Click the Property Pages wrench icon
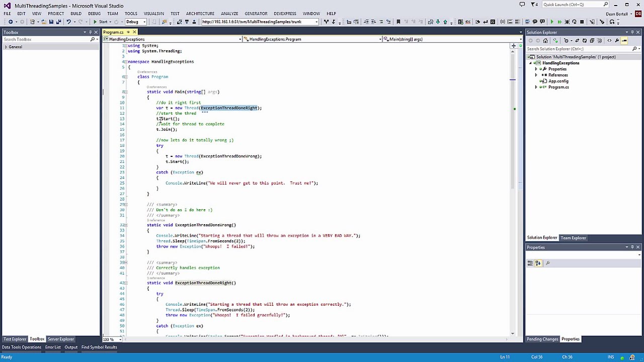This screenshot has width=644, height=362. 548,263
